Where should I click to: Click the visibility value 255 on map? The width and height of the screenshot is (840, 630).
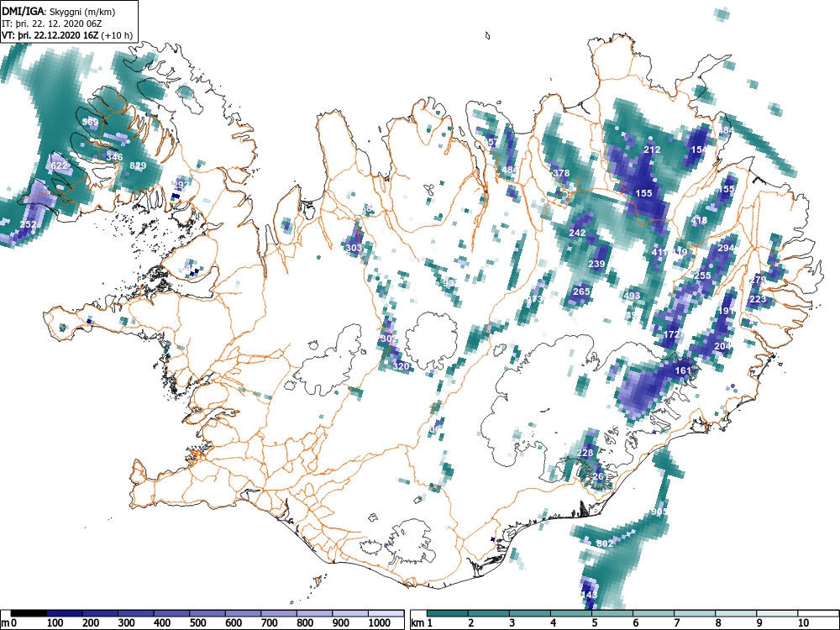tap(702, 276)
